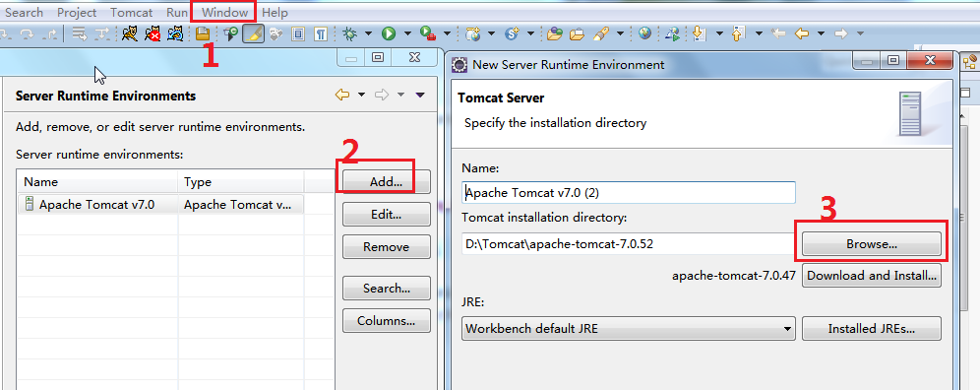Click the Type column header
980x390 pixels.
coord(241,182)
